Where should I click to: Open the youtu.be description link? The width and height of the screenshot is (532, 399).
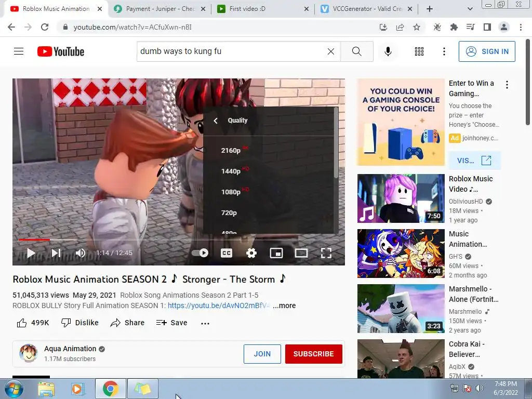219,305
